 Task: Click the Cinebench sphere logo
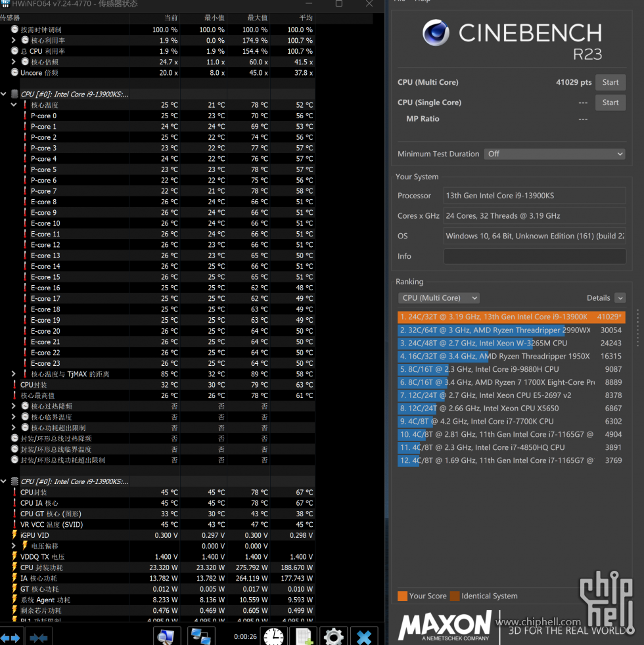[436, 33]
